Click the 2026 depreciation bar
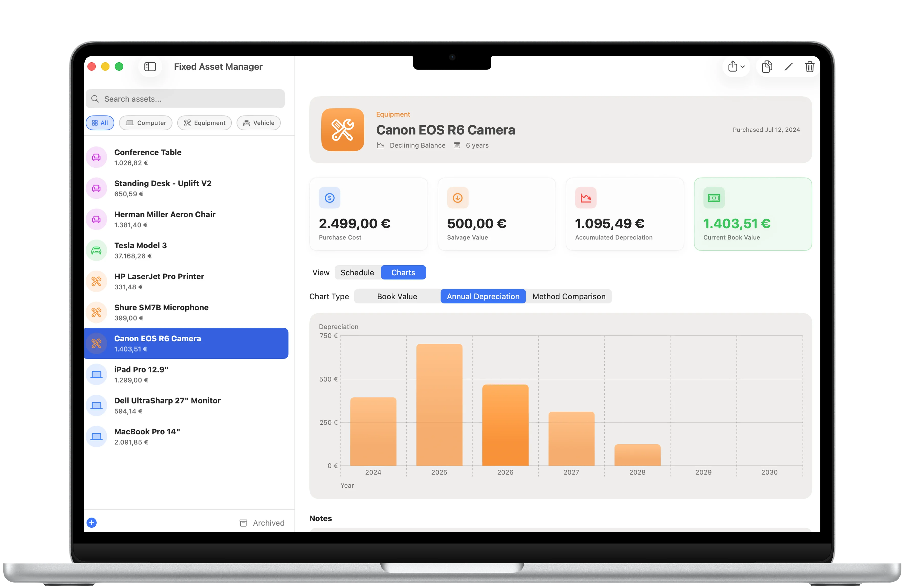 point(505,425)
